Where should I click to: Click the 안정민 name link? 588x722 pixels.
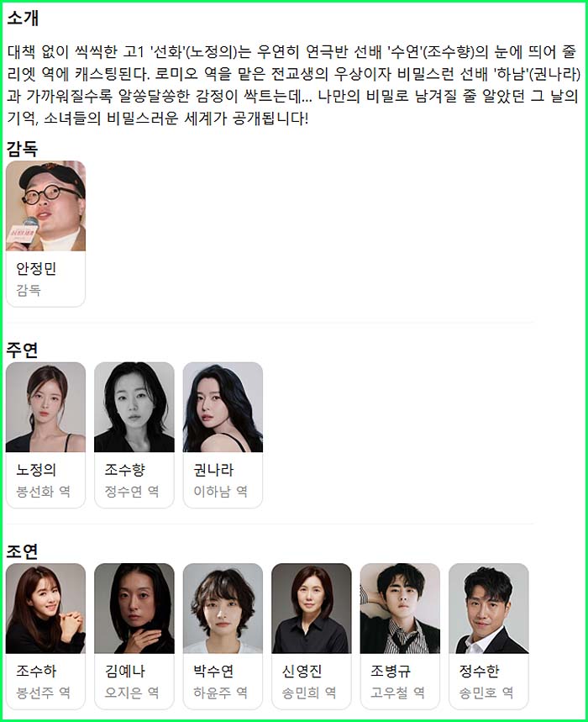[36, 268]
